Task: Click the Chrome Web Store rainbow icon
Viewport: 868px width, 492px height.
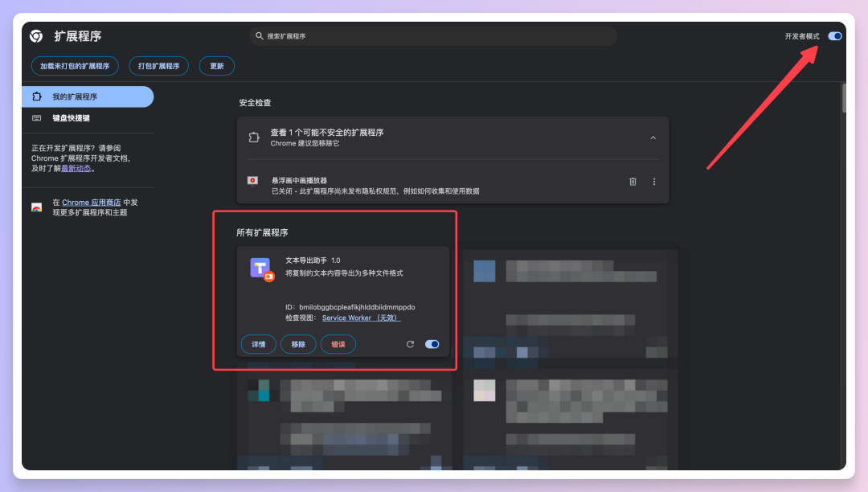Action: point(36,207)
